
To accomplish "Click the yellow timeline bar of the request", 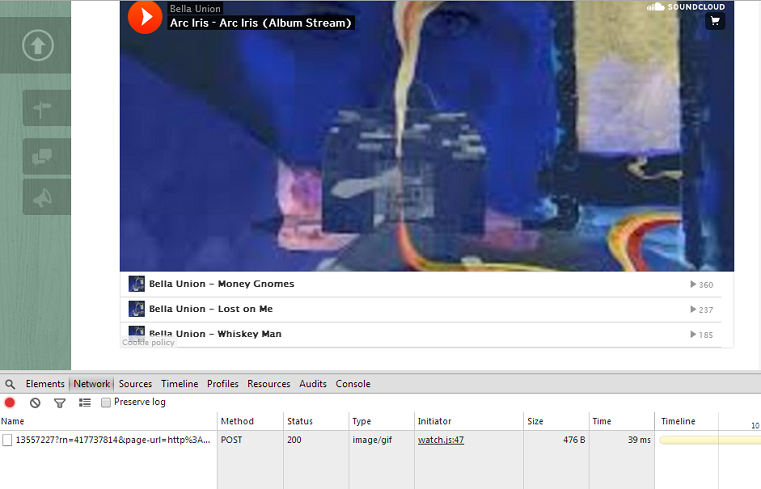I will click(710, 440).
